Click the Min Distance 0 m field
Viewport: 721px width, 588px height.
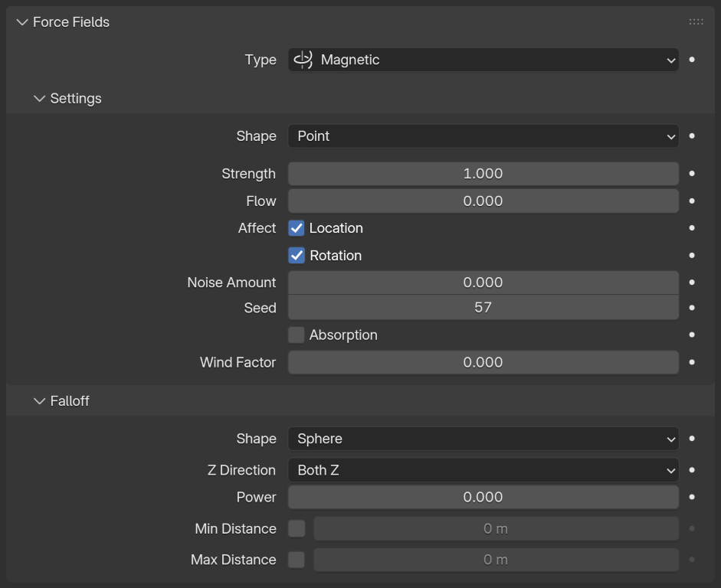coord(497,529)
